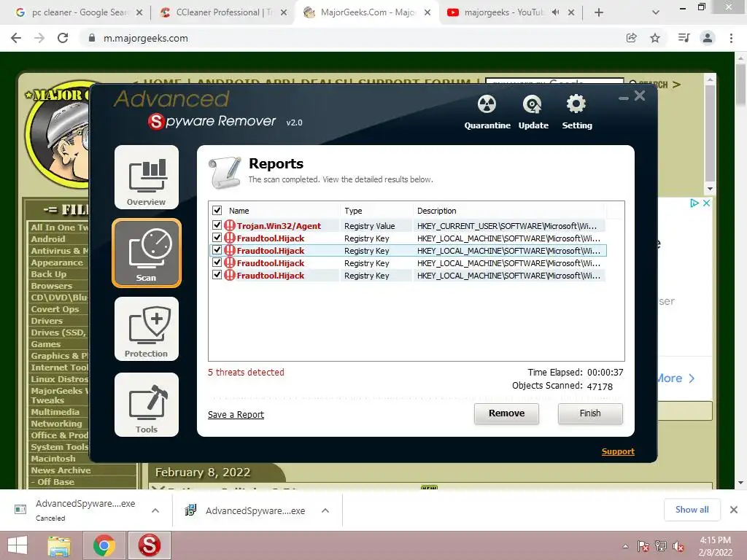Click the Save a Report link

click(236, 415)
